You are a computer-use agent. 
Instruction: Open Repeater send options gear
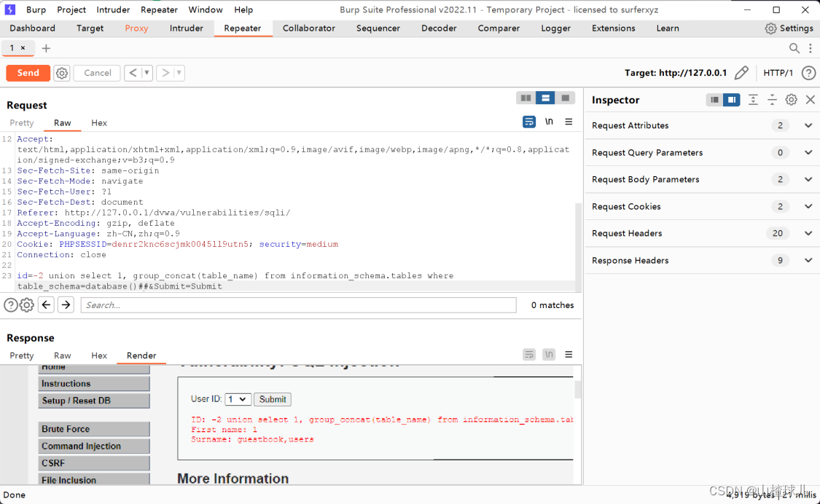tap(62, 73)
